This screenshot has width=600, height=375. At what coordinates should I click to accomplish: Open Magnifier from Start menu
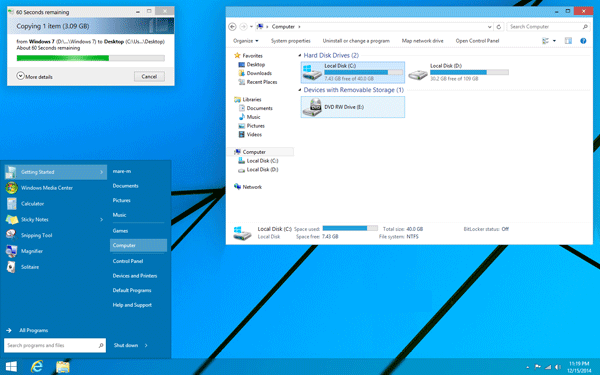31,251
